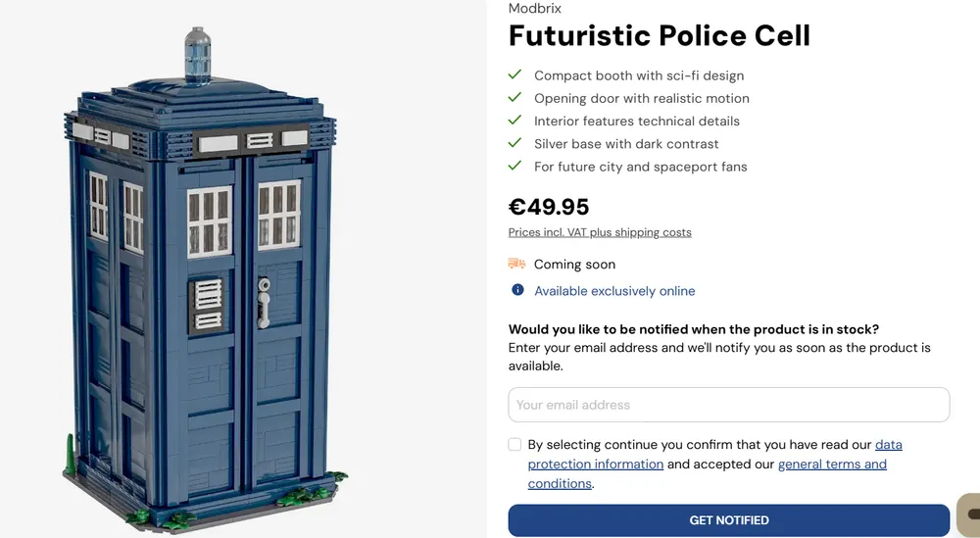The image size is (980, 538).
Task: Open the data protection information link
Action: [x=715, y=455]
